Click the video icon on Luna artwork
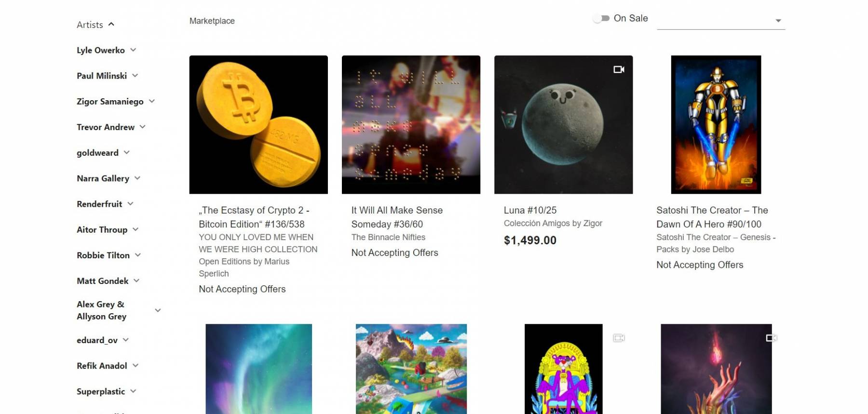This screenshot has height=414, width=868. (x=619, y=69)
